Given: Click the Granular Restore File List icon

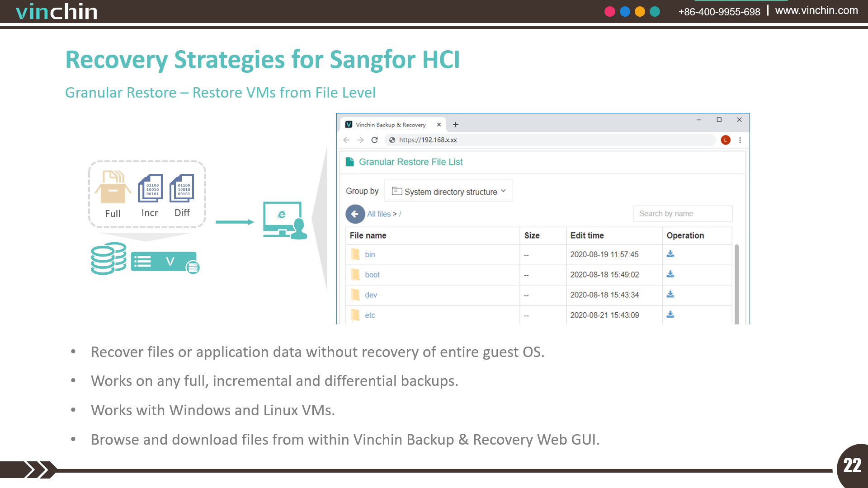Looking at the screenshot, I should pyautogui.click(x=349, y=162).
